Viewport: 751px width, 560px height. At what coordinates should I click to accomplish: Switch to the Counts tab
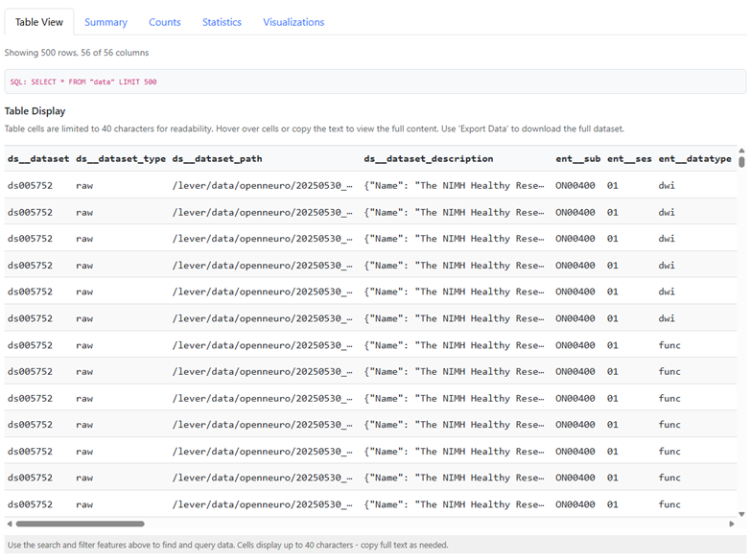[164, 22]
